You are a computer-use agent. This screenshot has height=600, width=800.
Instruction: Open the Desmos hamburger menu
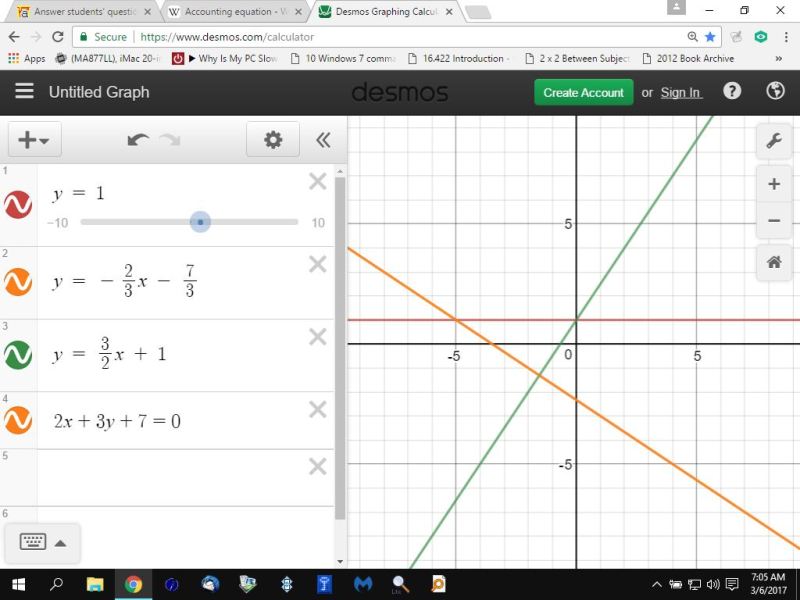click(x=24, y=92)
